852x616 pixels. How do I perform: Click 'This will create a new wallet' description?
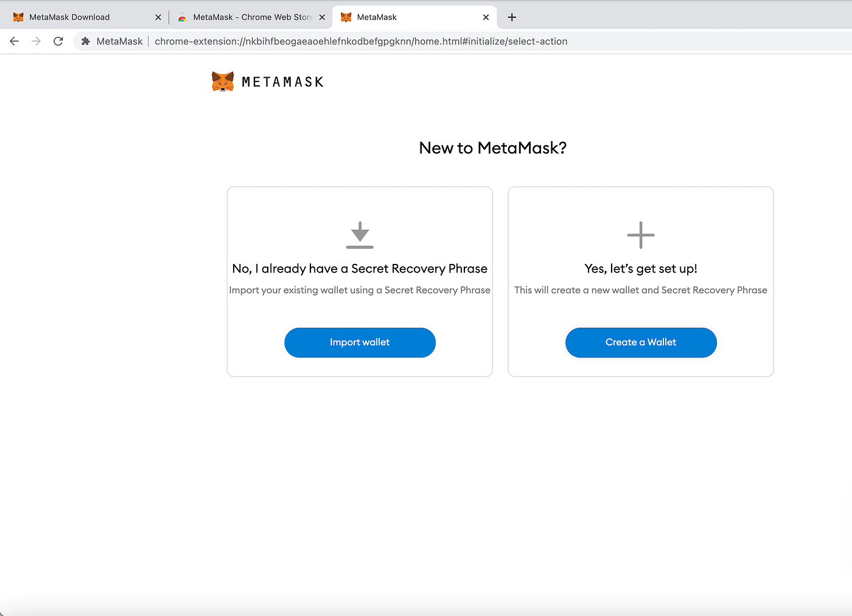tap(641, 290)
